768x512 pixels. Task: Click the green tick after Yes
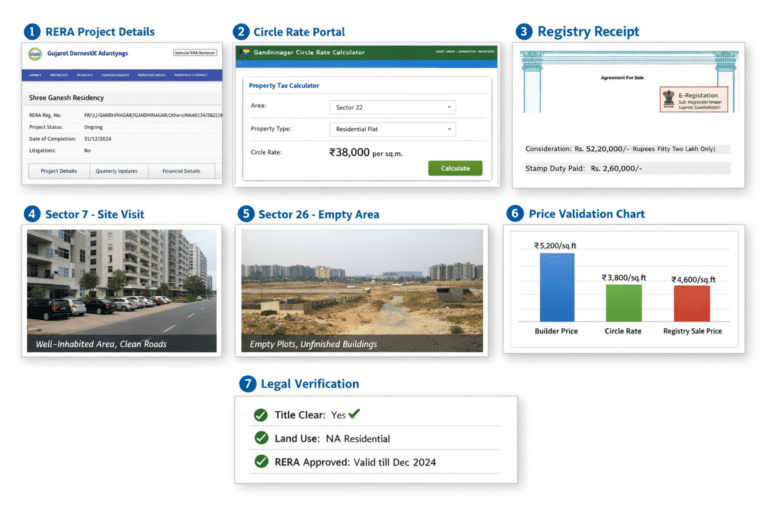(x=354, y=414)
